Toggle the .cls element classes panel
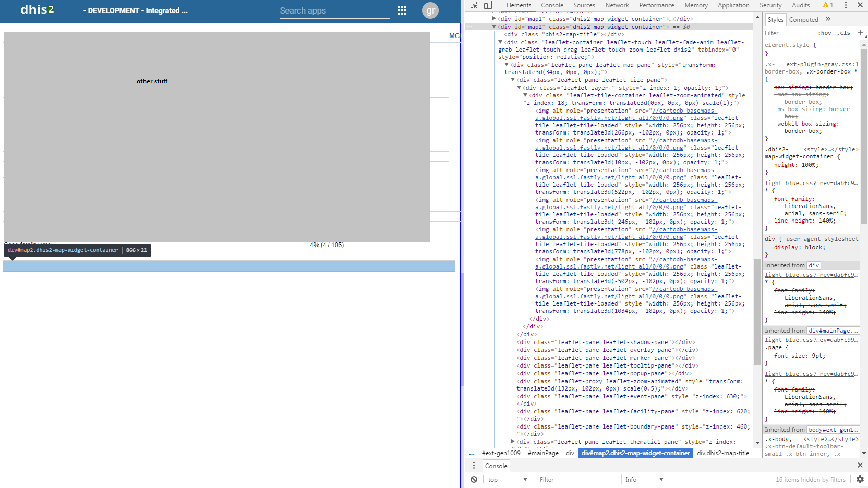 pos(843,33)
